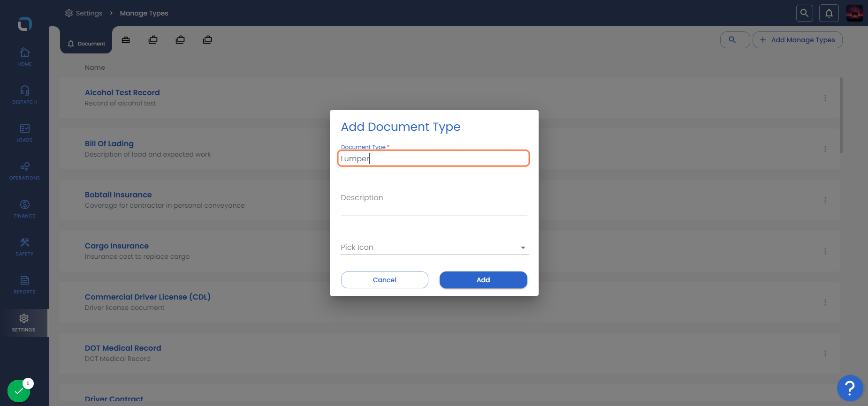This screenshot has width=868, height=406.
Task: Open options menu for Cargo Insurance
Action: (825, 251)
